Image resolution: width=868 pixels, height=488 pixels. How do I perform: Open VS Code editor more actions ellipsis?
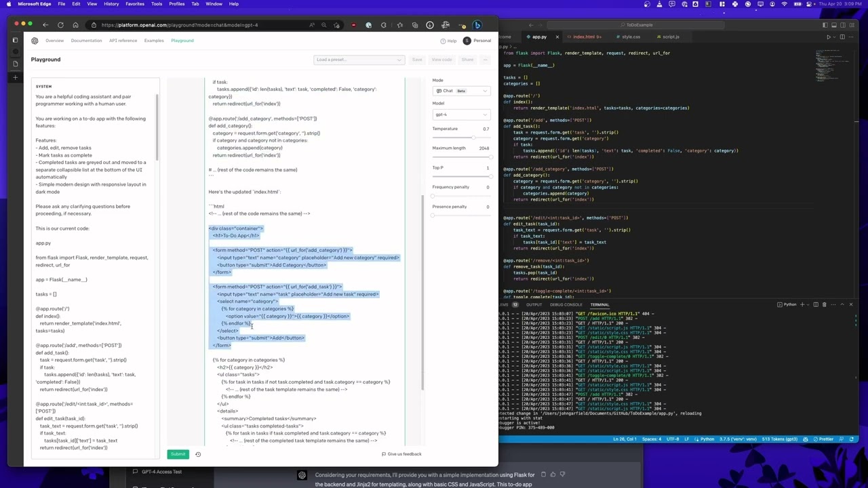(x=850, y=37)
